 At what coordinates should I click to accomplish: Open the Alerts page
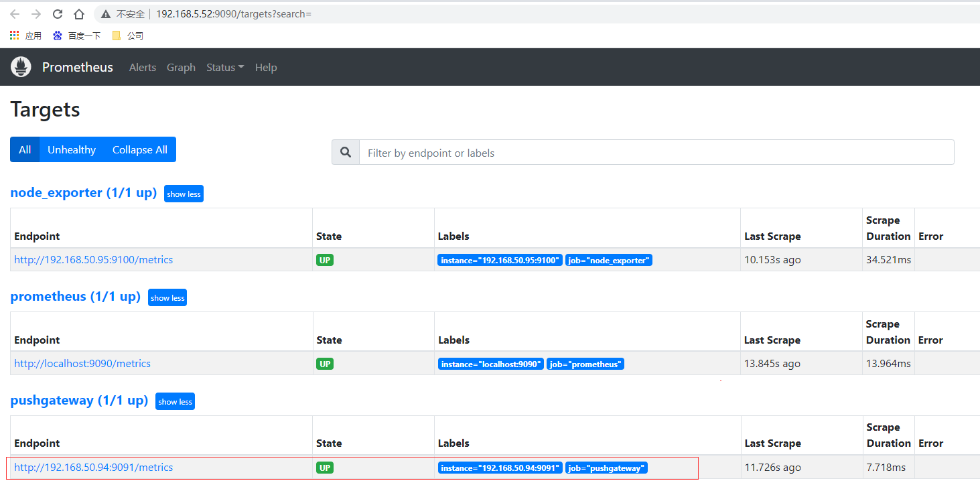click(x=143, y=68)
